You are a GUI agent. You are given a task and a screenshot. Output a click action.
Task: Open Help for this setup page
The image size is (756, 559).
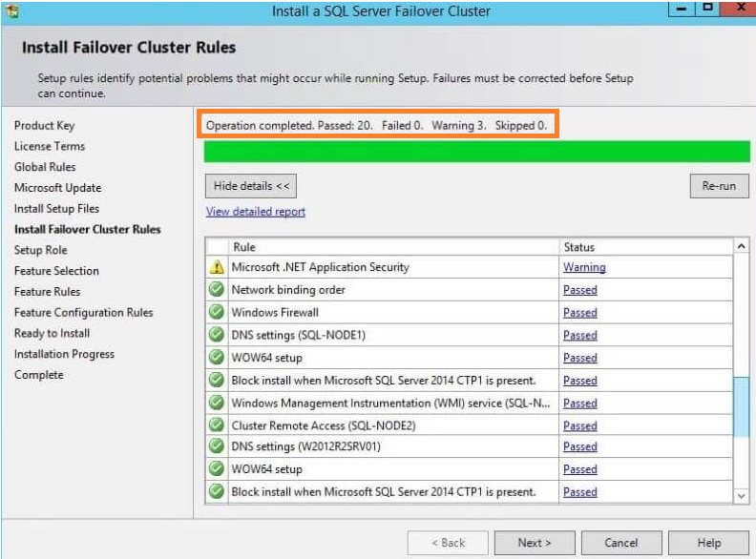[708, 543]
